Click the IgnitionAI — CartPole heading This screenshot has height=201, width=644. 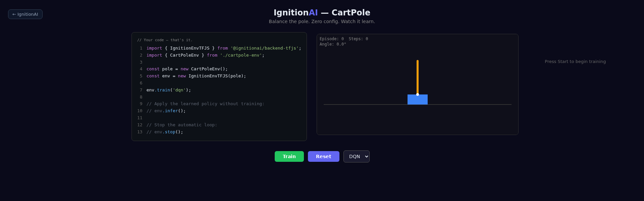pyautogui.click(x=322, y=13)
